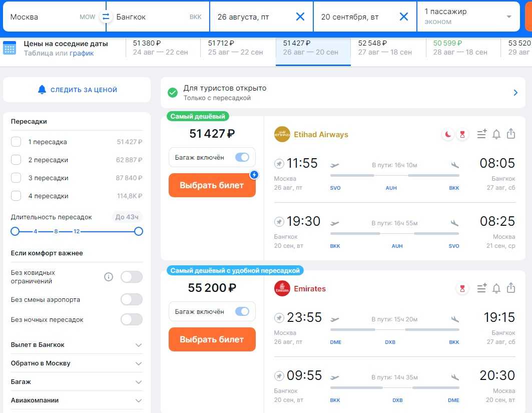Enable Без ночных пересадок toggle
The image size is (532, 413).
click(x=131, y=319)
